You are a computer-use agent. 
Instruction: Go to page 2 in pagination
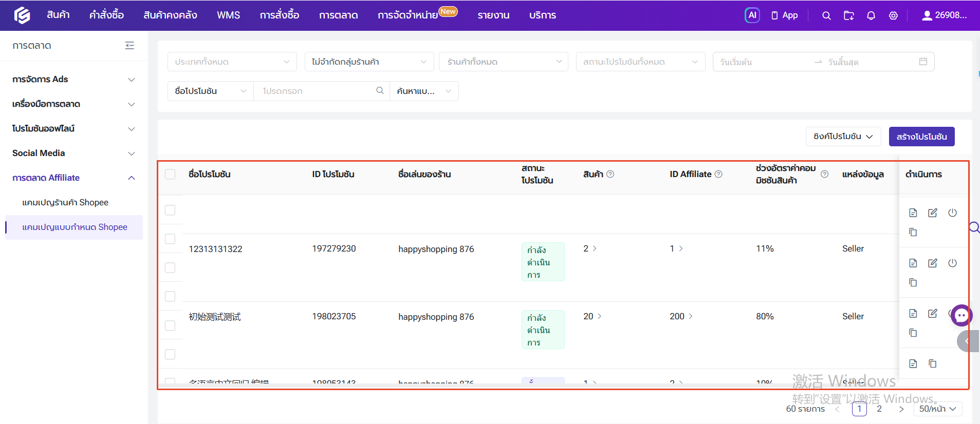[879, 409]
